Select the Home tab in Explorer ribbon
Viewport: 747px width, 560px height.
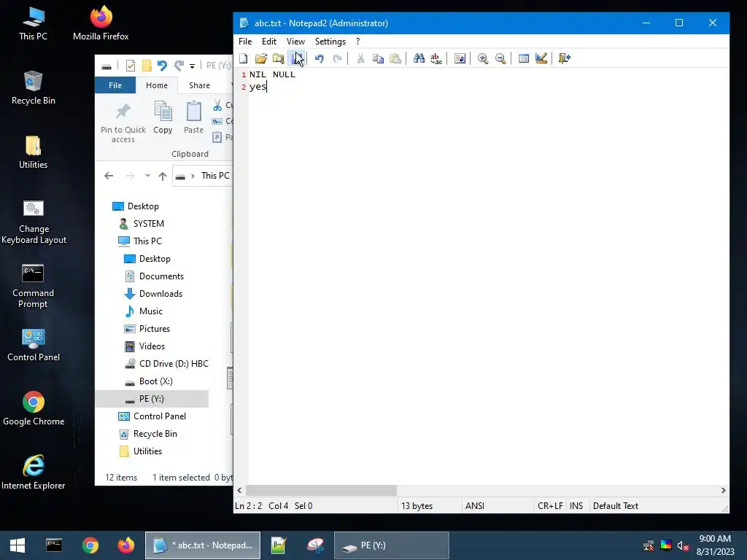point(157,85)
